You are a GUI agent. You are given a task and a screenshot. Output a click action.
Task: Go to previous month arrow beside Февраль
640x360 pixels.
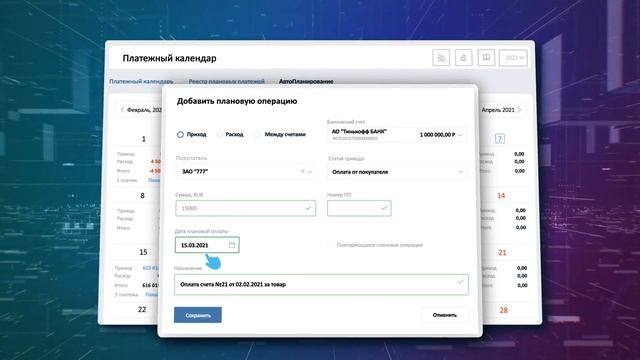pyautogui.click(x=122, y=109)
